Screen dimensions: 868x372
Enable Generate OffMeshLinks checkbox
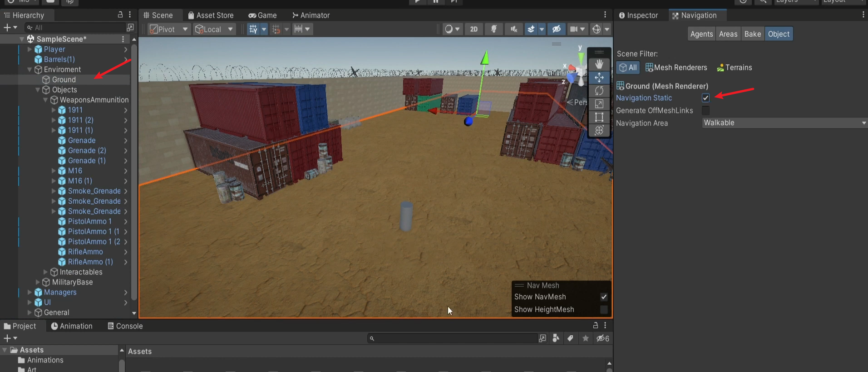pyautogui.click(x=705, y=110)
